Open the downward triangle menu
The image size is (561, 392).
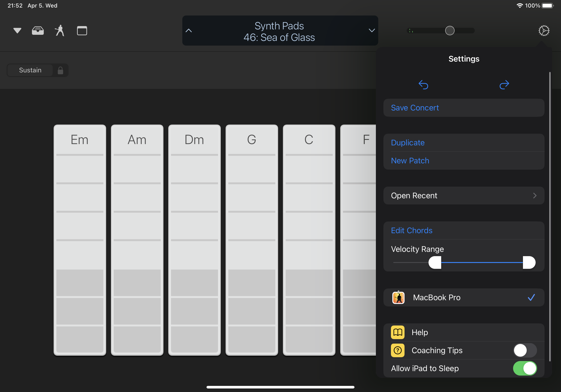pyautogui.click(x=17, y=31)
